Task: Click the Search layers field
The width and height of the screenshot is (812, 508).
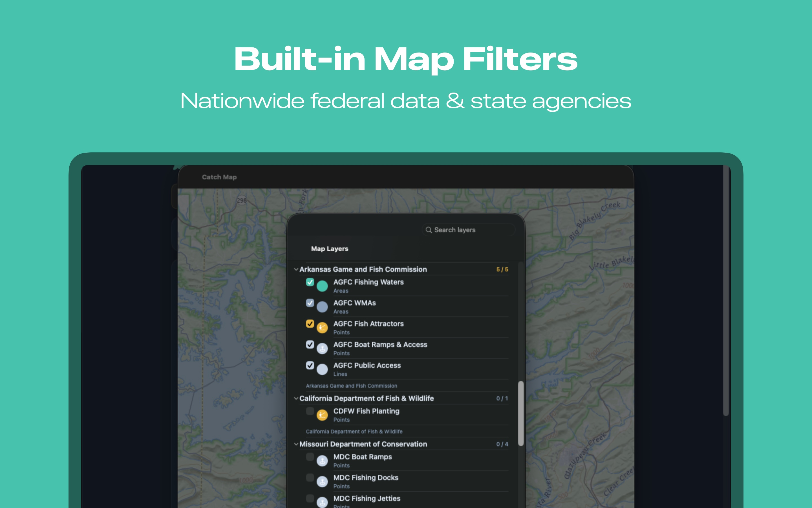Action: pyautogui.click(x=468, y=230)
